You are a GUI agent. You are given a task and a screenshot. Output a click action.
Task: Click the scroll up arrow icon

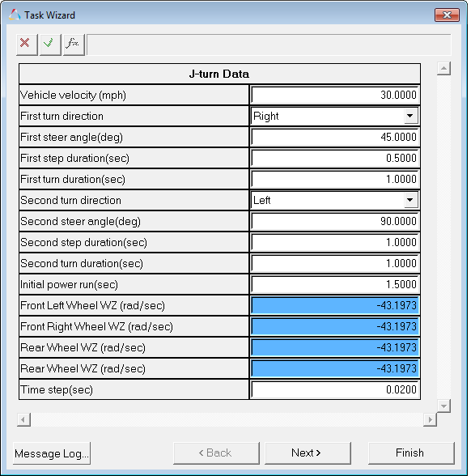443,68
